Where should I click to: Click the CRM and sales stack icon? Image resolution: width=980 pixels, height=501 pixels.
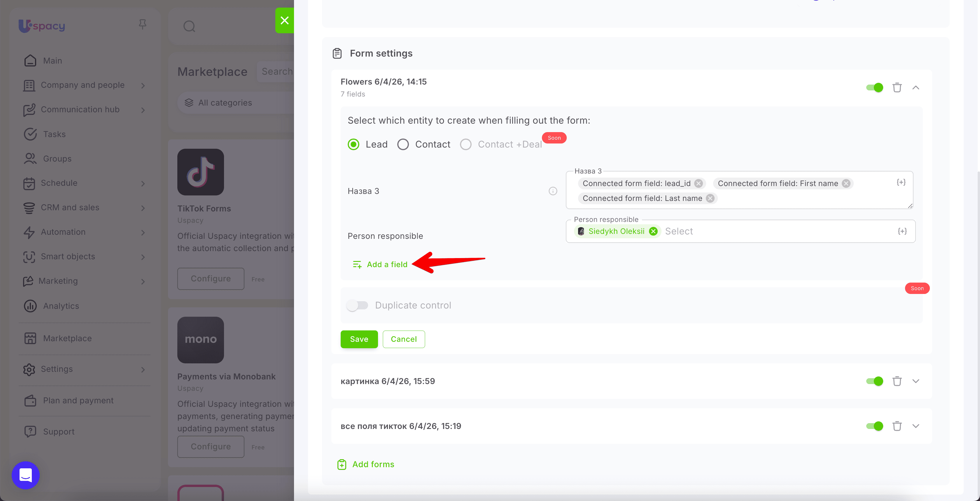(29, 208)
